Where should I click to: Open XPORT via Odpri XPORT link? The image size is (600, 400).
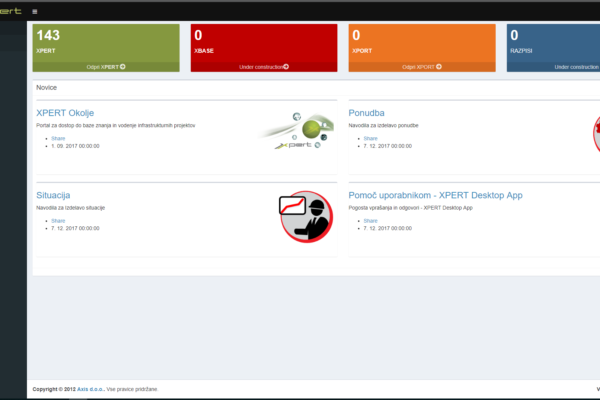tap(422, 67)
